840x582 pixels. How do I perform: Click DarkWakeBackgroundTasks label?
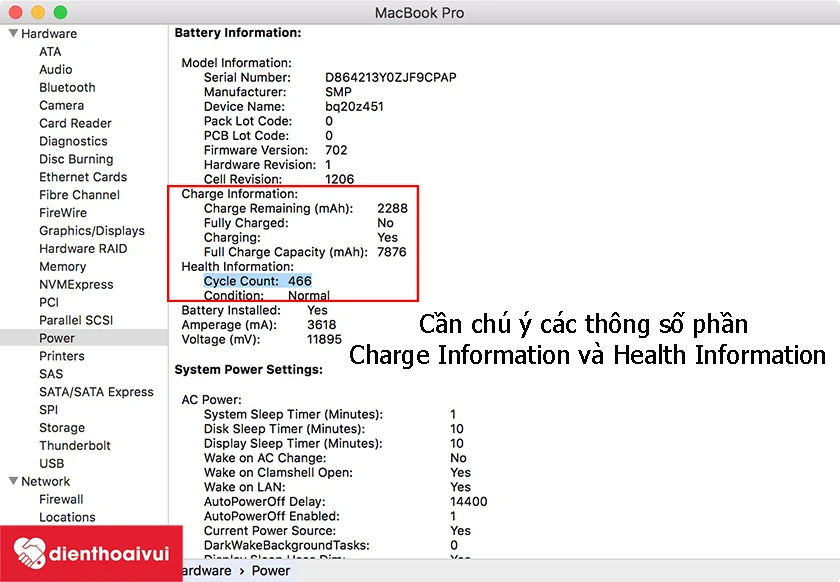287,546
